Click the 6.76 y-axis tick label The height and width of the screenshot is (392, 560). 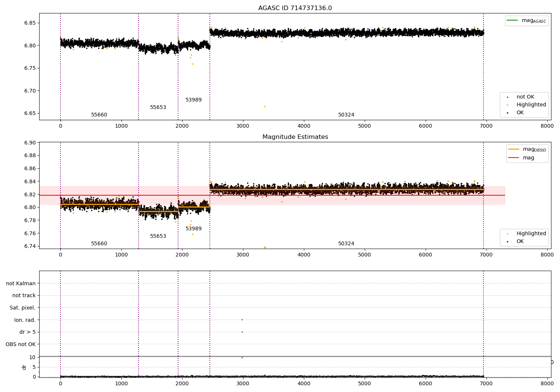(30, 233)
